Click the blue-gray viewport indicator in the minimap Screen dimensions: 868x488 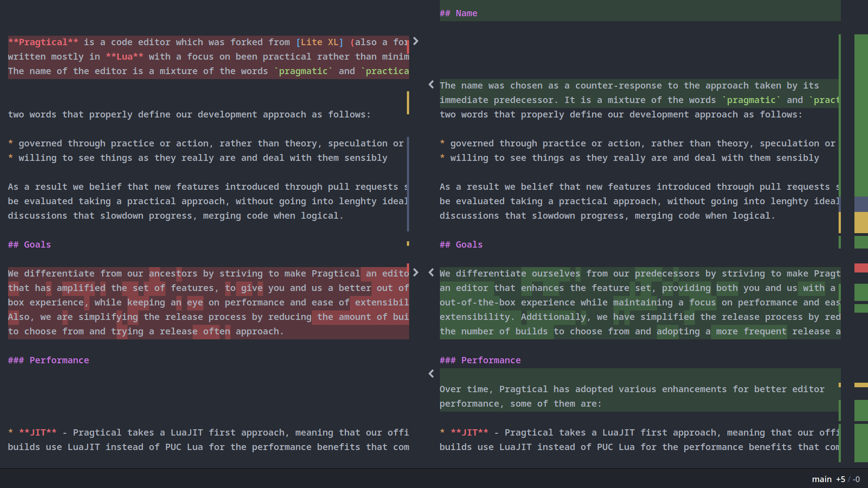tap(861, 204)
